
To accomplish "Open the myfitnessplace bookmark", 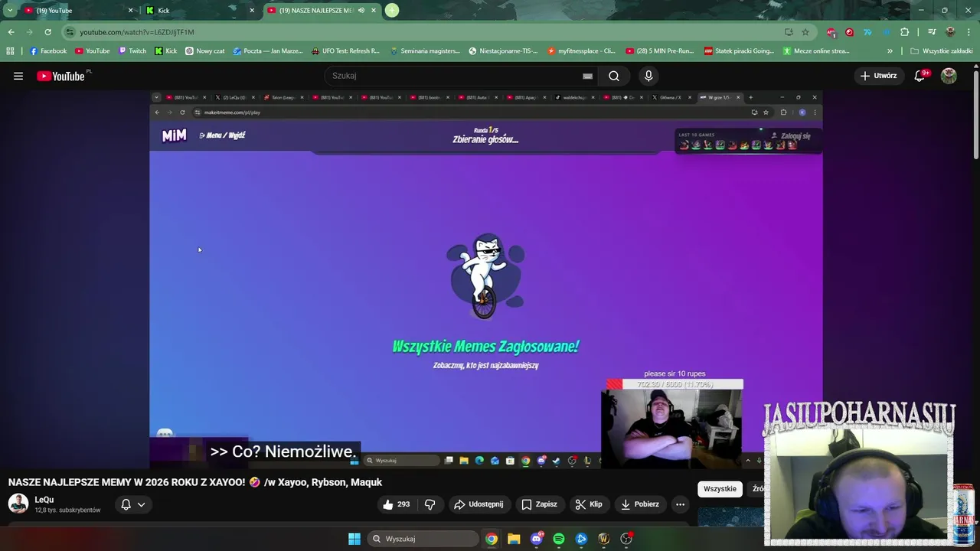I will (x=581, y=51).
